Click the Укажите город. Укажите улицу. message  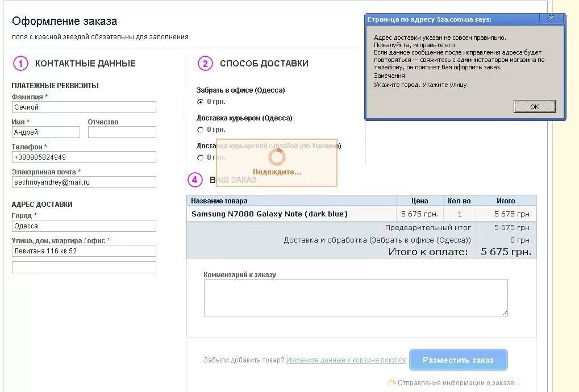[x=421, y=85]
